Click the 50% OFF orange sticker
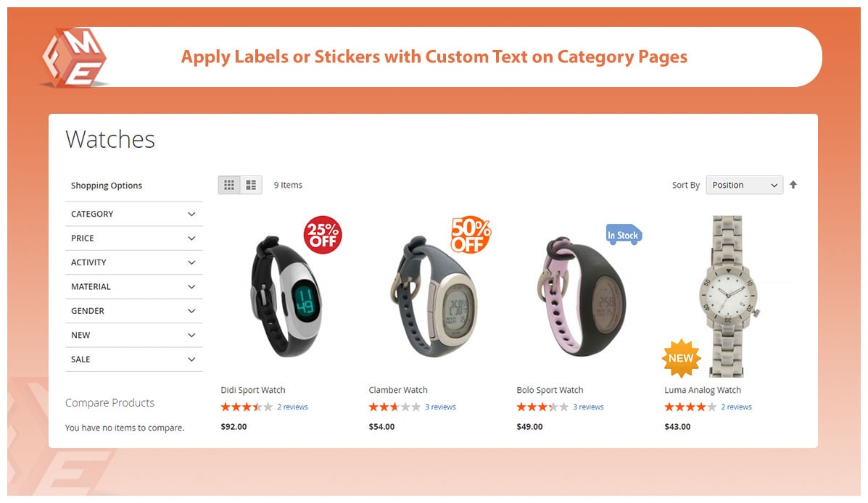868x503 pixels. click(x=471, y=236)
